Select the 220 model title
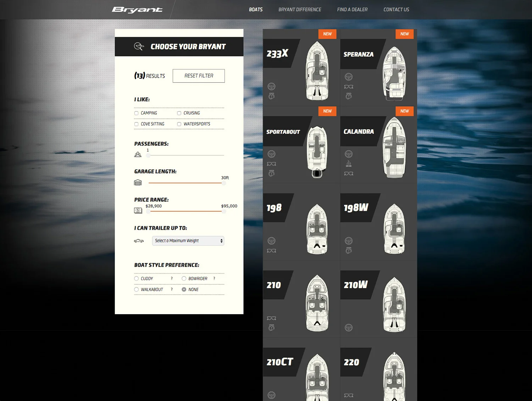This screenshot has height=401, width=532. (351, 362)
